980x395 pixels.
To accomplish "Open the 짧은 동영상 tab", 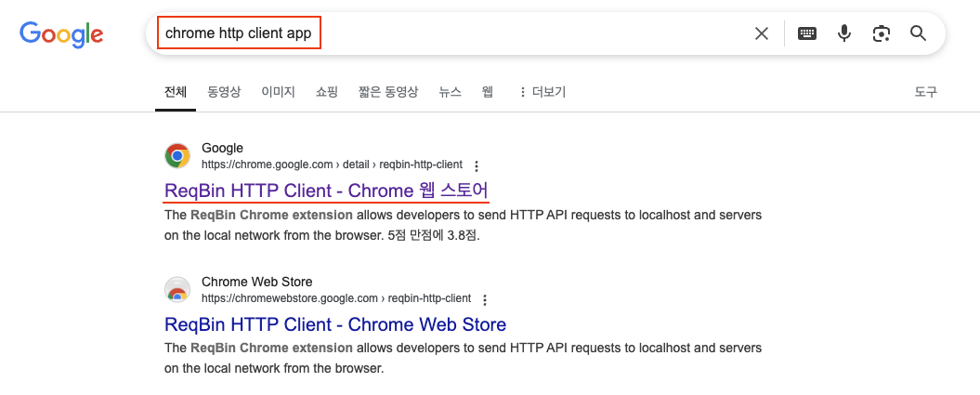I will pyautogui.click(x=388, y=93).
